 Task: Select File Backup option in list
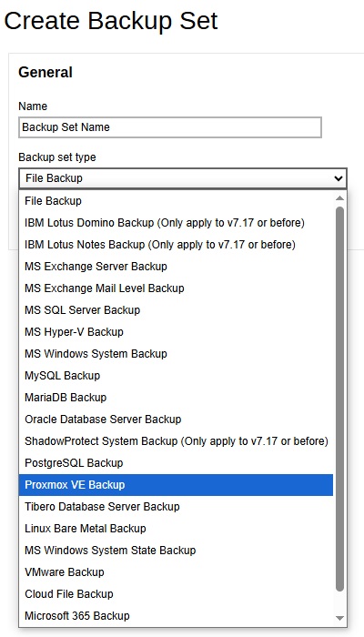pyautogui.click(x=176, y=201)
